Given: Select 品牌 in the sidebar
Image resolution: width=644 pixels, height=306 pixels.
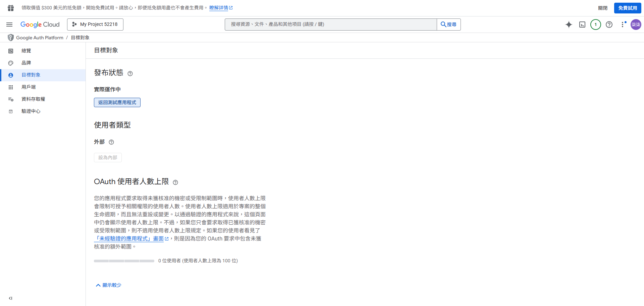Looking at the screenshot, I should click(x=26, y=63).
